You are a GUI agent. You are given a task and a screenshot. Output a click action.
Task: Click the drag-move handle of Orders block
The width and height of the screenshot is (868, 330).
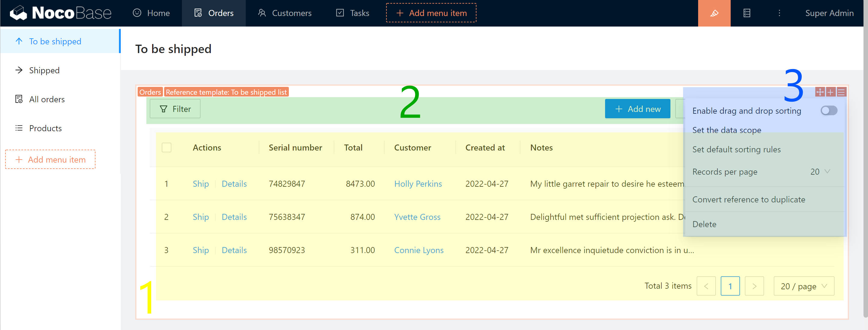coord(820,92)
